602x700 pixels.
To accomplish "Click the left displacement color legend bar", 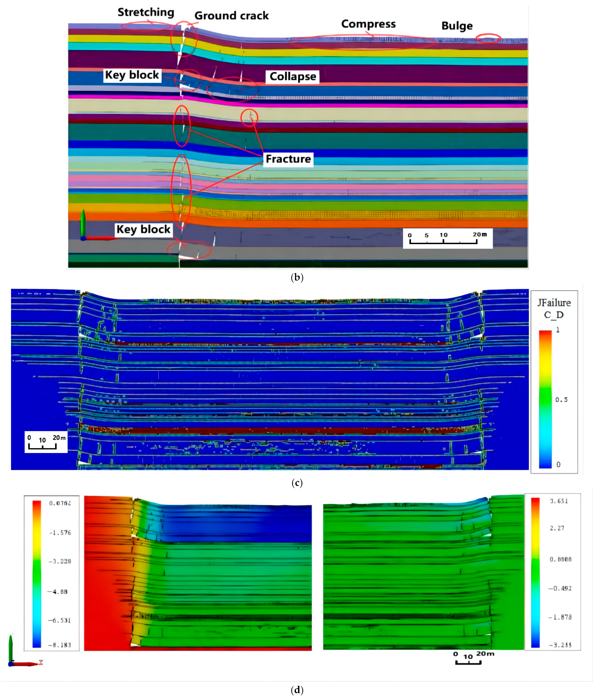I will (x=37, y=574).
